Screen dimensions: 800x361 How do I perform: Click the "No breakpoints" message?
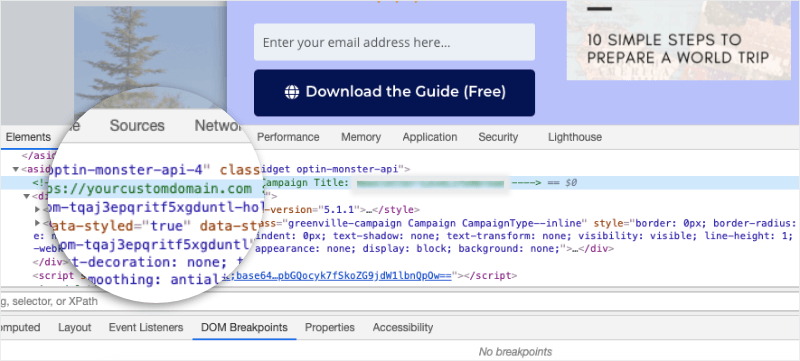515,351
